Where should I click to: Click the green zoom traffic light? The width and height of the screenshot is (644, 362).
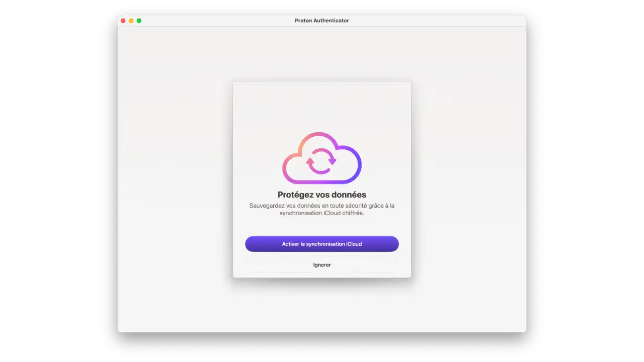coord(139,21)
